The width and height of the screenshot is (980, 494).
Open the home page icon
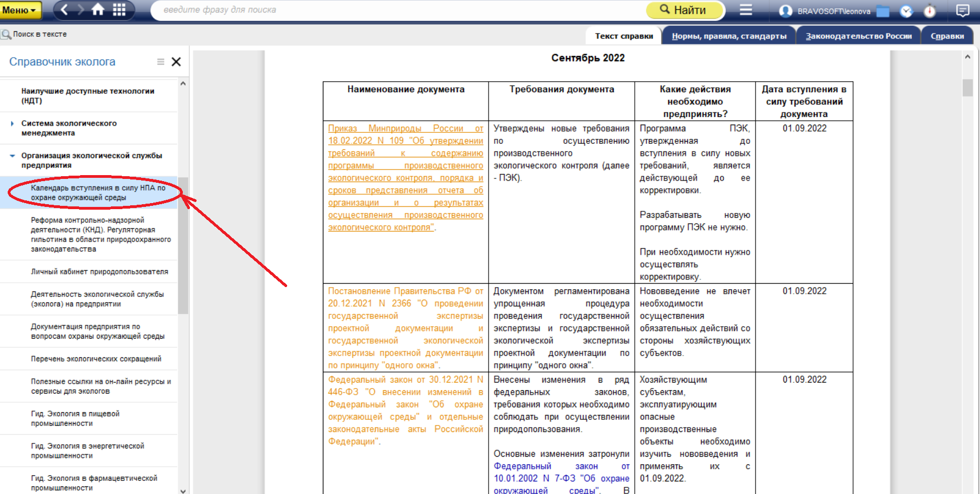coord(98,9)
